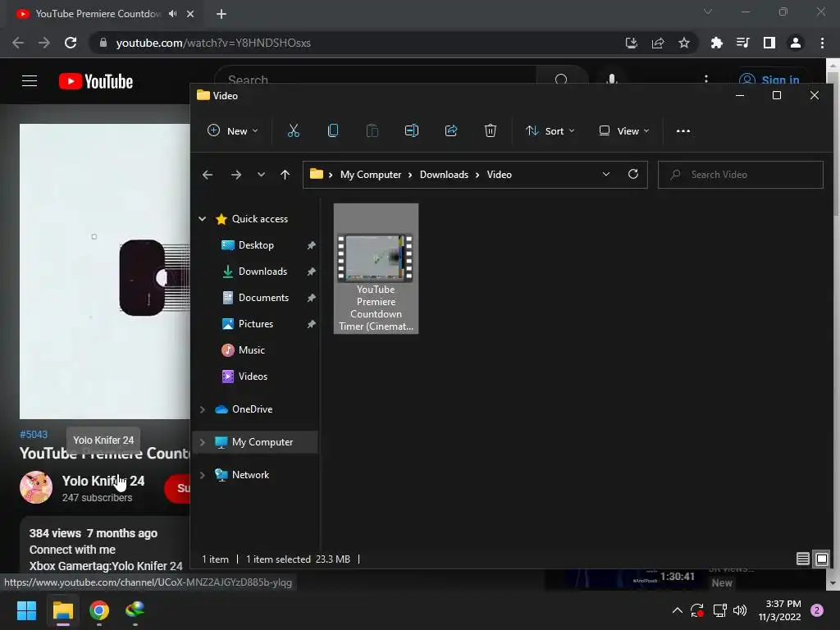This screenshot has height=630, width=840.
Task: Click the YouTube voice search microphone
Action: click(611, 80)
